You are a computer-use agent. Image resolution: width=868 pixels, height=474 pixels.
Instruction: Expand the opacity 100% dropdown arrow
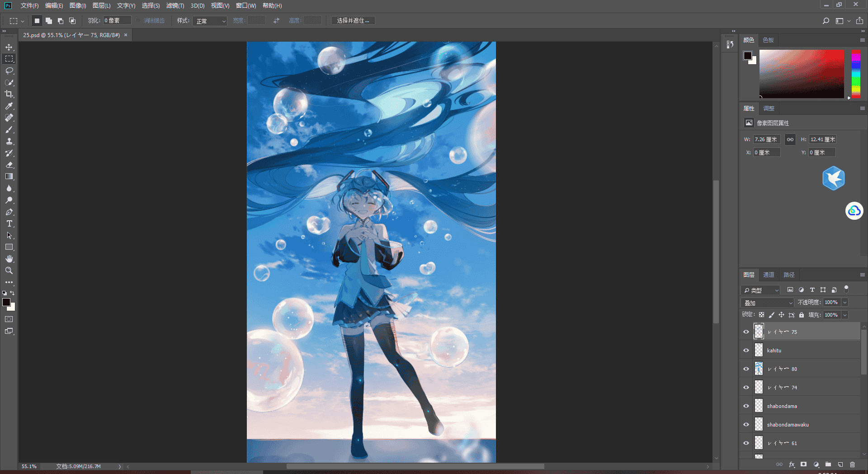[x=845, y=302]
